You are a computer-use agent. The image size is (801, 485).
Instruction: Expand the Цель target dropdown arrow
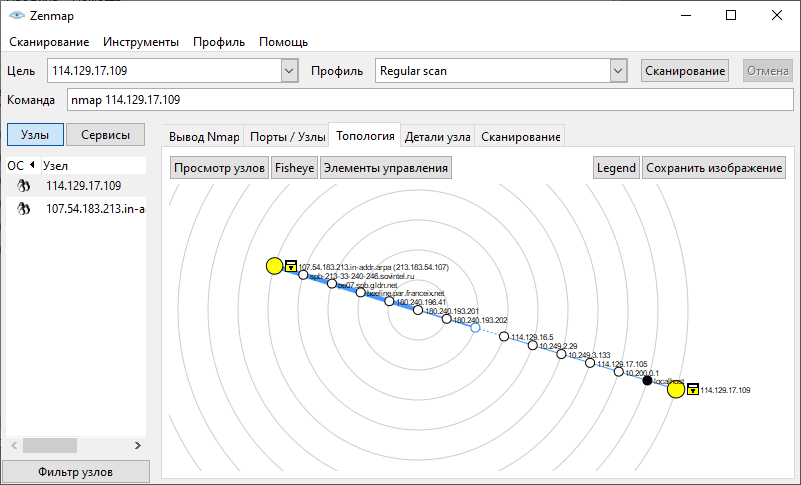(289, 71)
